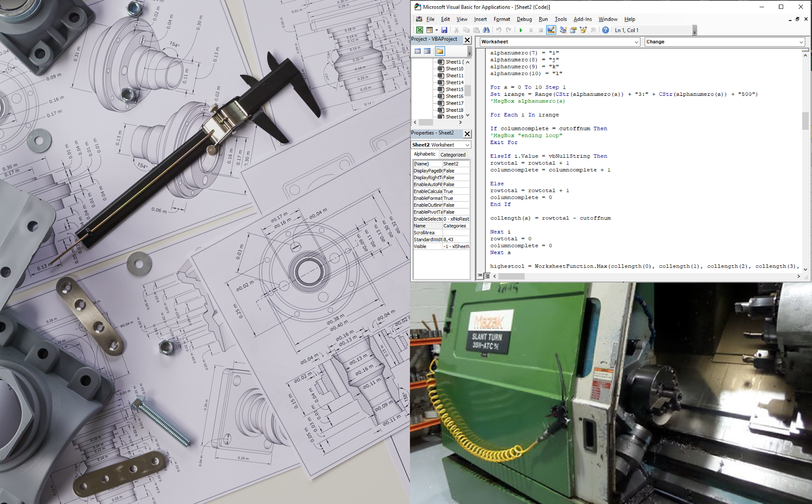Close the Properties - Sheet2 panel
Viewport: 812px width, 504px height.
pyautogui.click(x=467, y=134)
